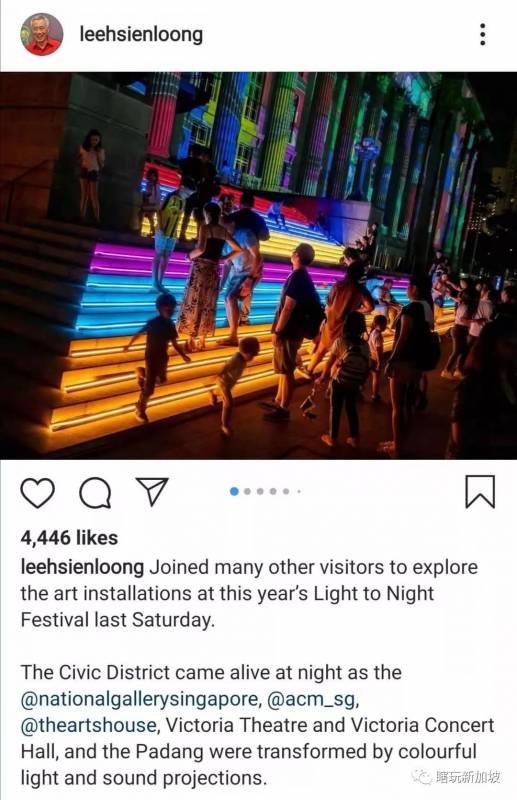Tap the WeChat watermark logo
The width and height of the screenshot is (517, 800).
(x=422, y=777)
